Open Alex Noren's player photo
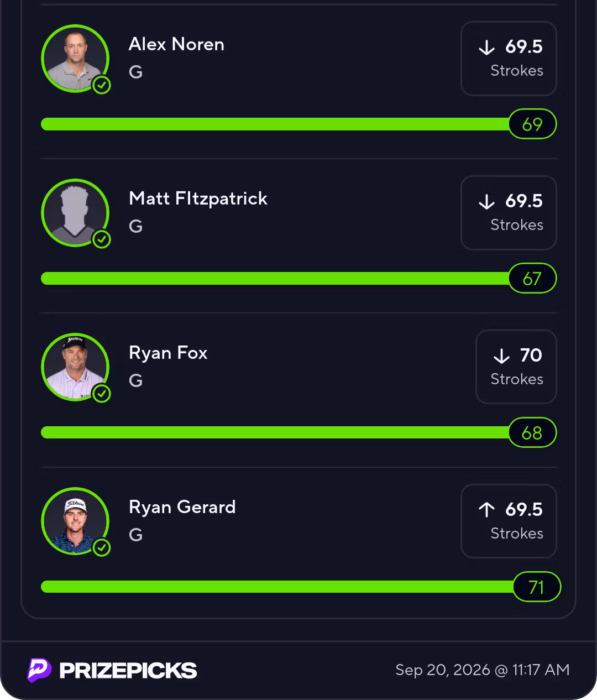597x700 pixels. point(75,59)
